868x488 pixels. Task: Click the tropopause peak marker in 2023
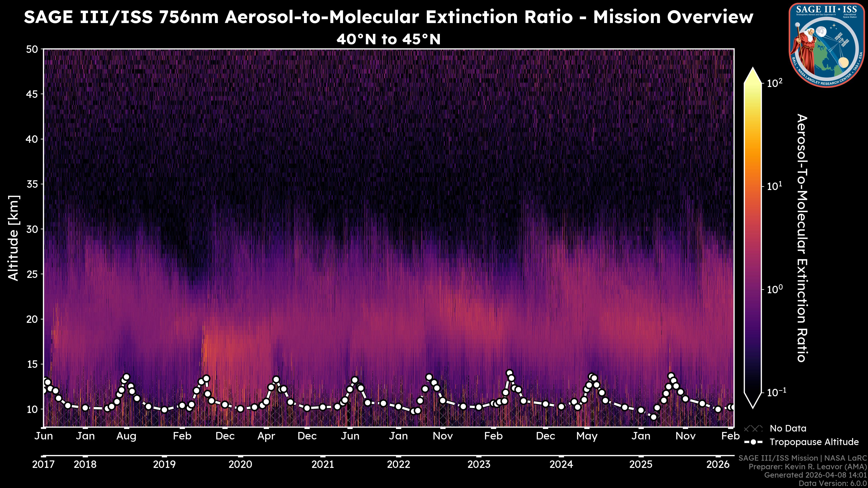pos(509,373)
